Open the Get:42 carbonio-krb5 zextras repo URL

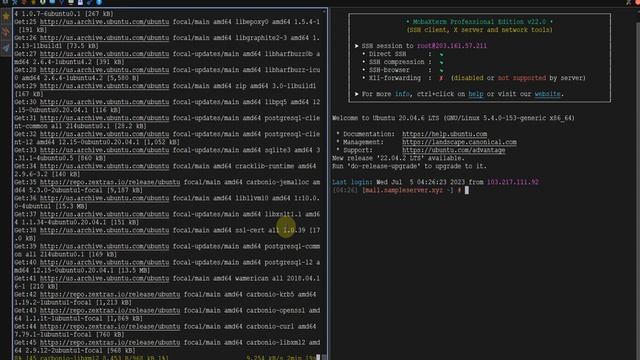point(110,294)
